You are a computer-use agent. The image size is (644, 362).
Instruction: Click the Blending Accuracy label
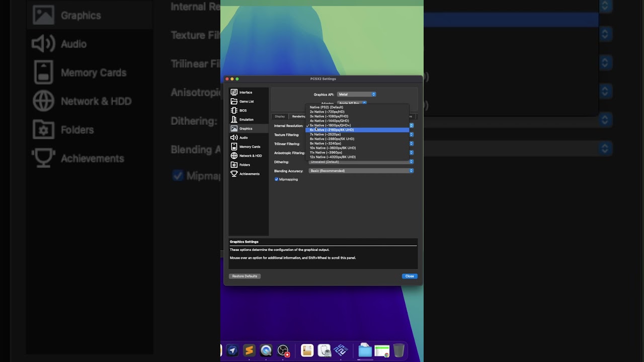tap(289, 171)
